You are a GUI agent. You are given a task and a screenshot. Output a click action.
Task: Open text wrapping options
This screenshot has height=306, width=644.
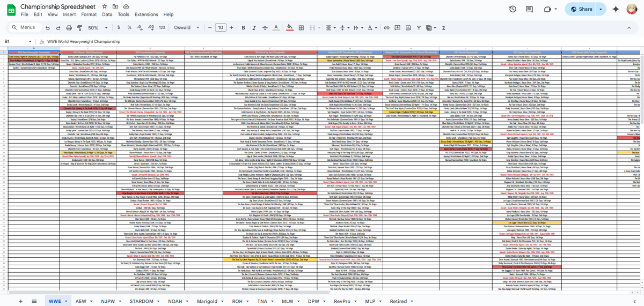click(x=358, y=28)
